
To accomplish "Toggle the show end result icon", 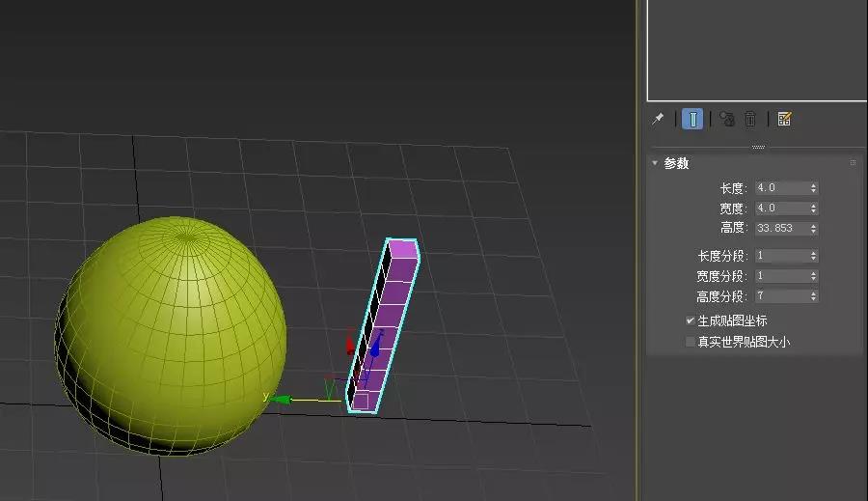I will (x=692, y=119).
